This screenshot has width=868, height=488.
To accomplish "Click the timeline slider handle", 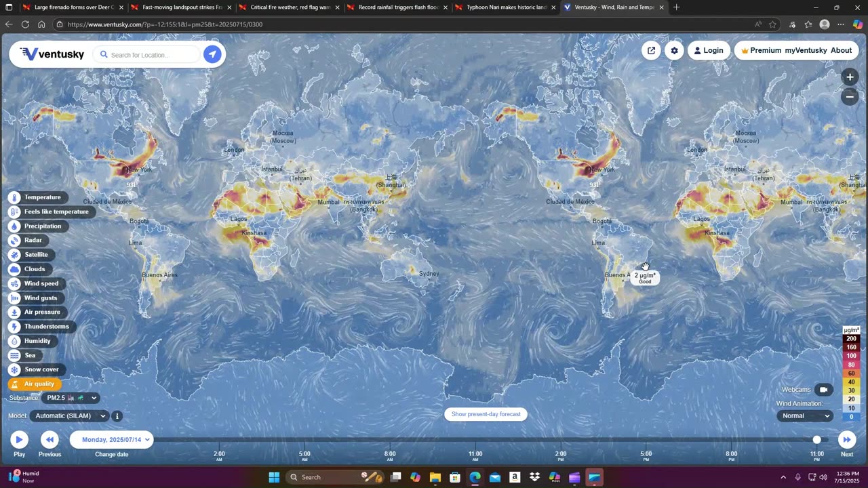I will [x=816, y=440].
